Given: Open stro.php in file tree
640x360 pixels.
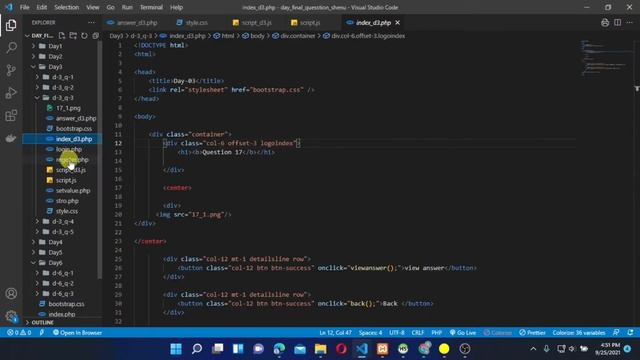Looking at the screenshot, I should [67, 201].
